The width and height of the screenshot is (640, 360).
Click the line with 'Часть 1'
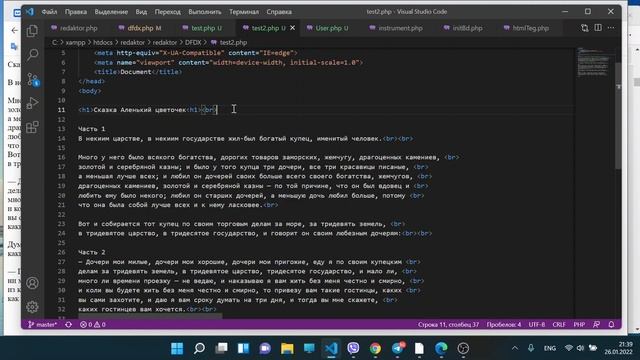(x=92, y=129)
